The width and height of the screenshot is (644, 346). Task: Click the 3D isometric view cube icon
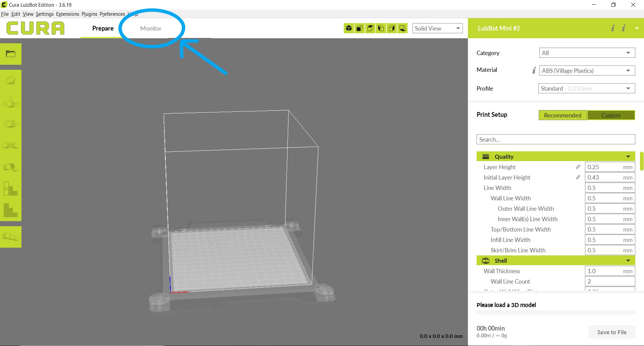point(349,28)
